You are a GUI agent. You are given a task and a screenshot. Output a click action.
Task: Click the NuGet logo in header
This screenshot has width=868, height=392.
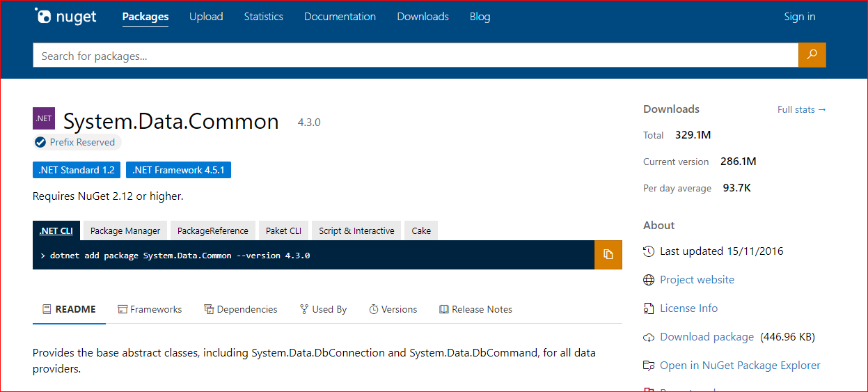pos(65,17)
